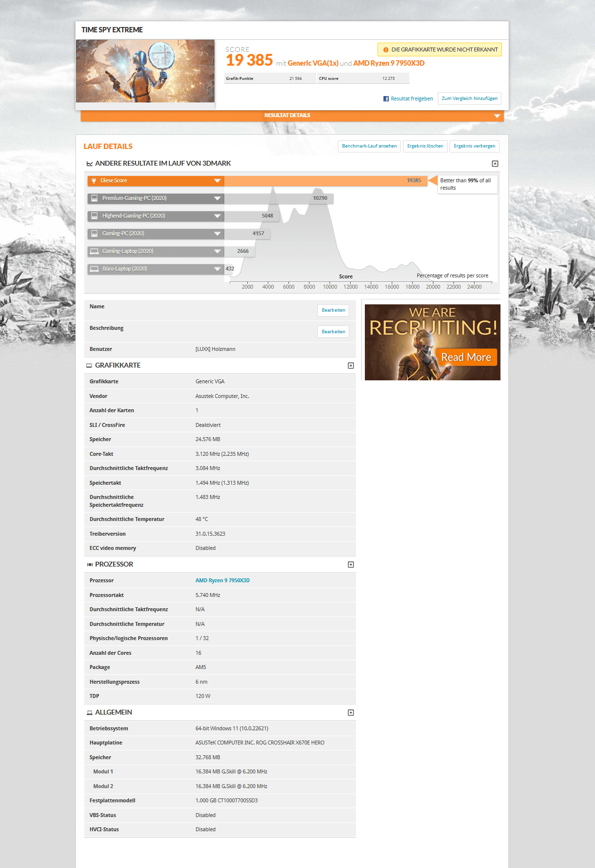Click the trophy icon in the Diese Score bar

coord(94,181)
